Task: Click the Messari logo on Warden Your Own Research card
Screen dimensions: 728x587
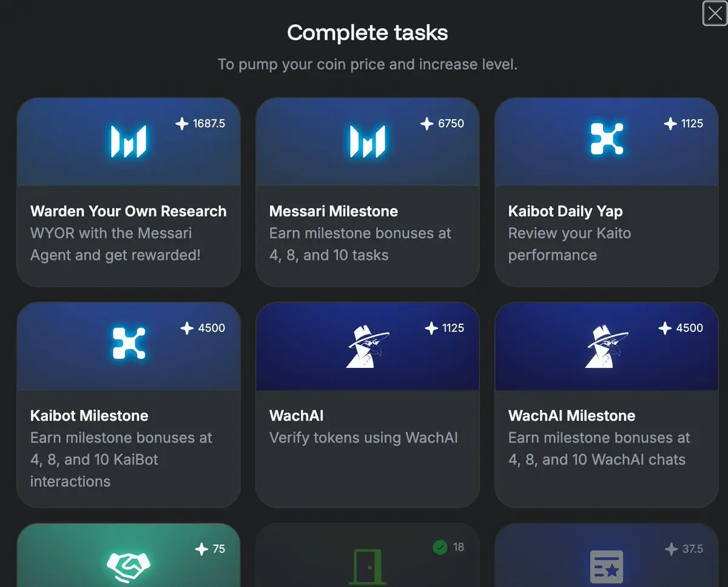Action: click(x=129, y=141)
